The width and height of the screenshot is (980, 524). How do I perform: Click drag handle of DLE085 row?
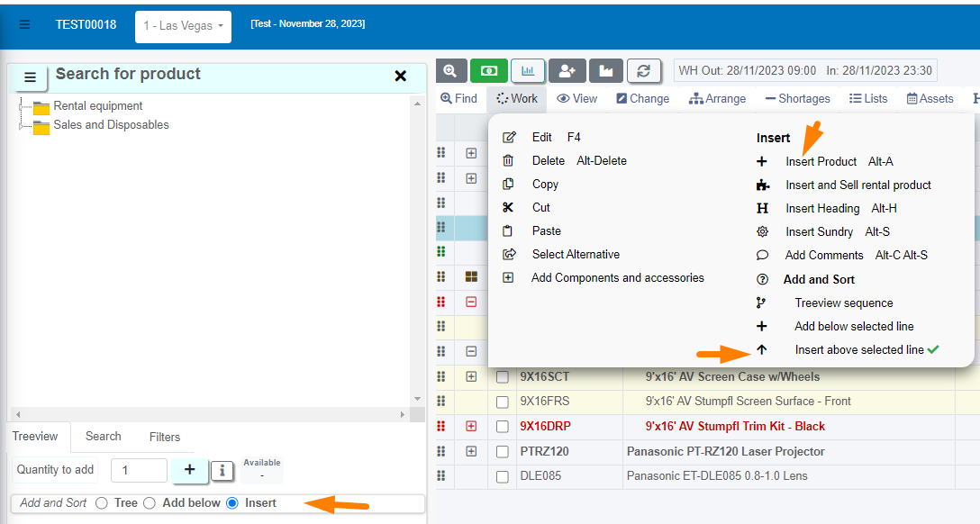tap(441, 476)
